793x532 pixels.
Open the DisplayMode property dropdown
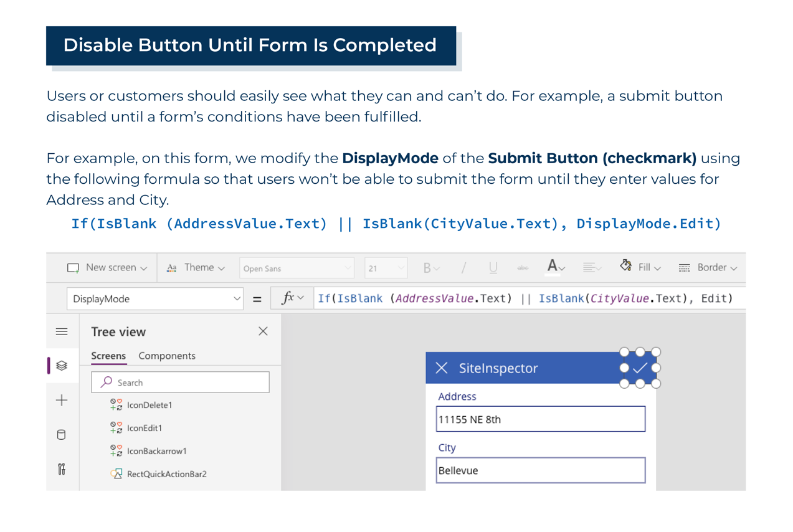point(154,299)
